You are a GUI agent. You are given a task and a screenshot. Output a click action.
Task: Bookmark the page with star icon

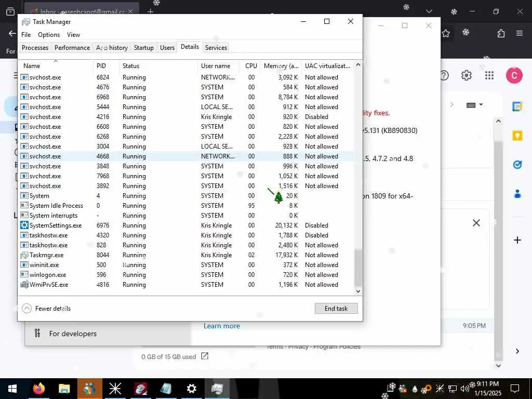[x=445, y=33]
